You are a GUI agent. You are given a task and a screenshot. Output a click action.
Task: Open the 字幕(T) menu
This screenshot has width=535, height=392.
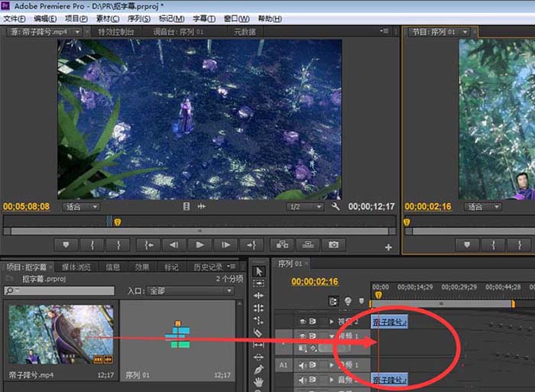click(204, 19)
